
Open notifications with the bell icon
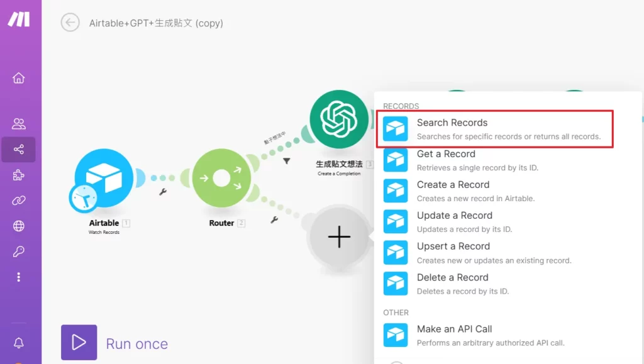[x=18, y=343]
